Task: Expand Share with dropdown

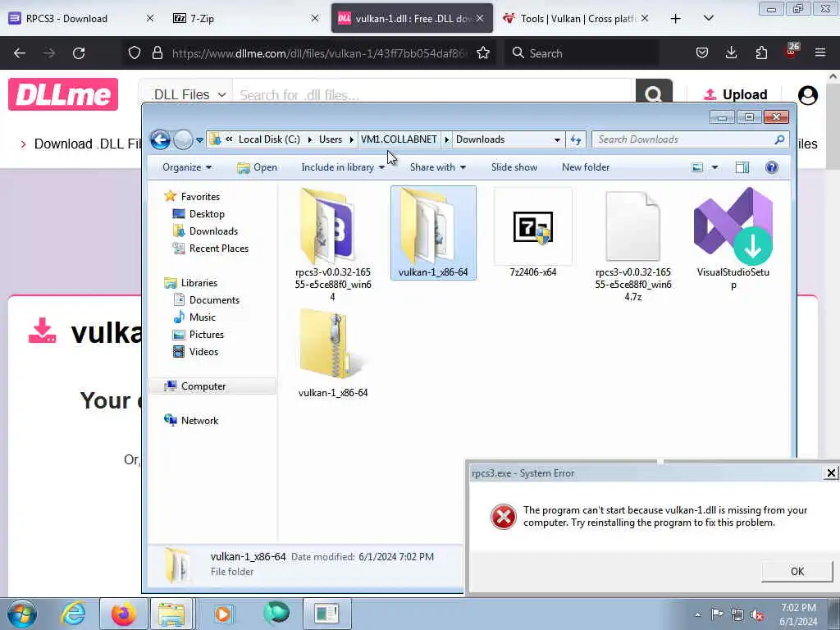Action: pyautogui.click(x=438, y=167)
